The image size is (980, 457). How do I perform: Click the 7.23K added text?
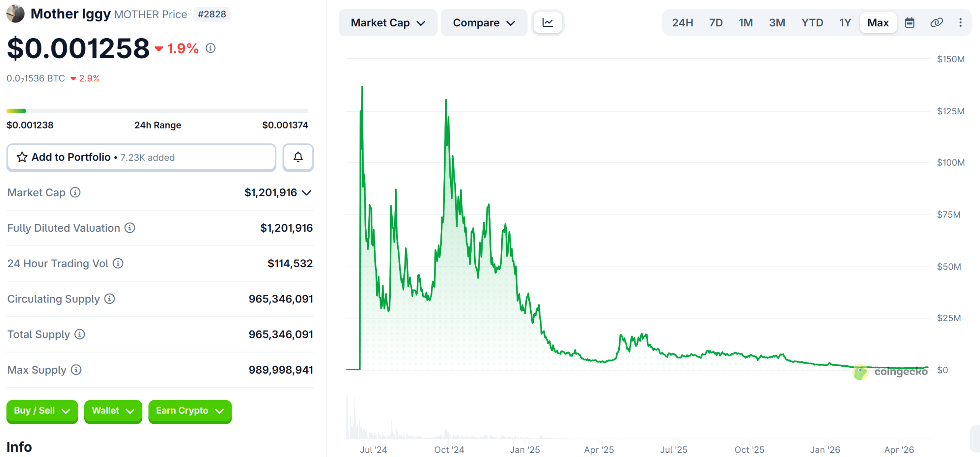click(147, 158)
